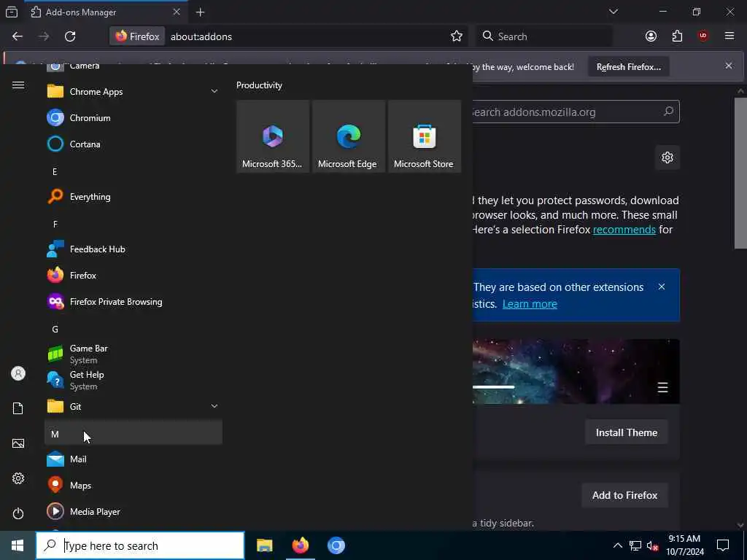Click the Firefox toolbar Search box
The image size is (747, 560).
coord(543,36)
